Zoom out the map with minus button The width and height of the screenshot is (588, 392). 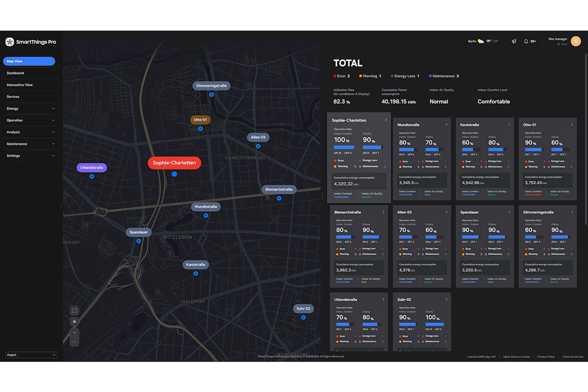[74, 342]
